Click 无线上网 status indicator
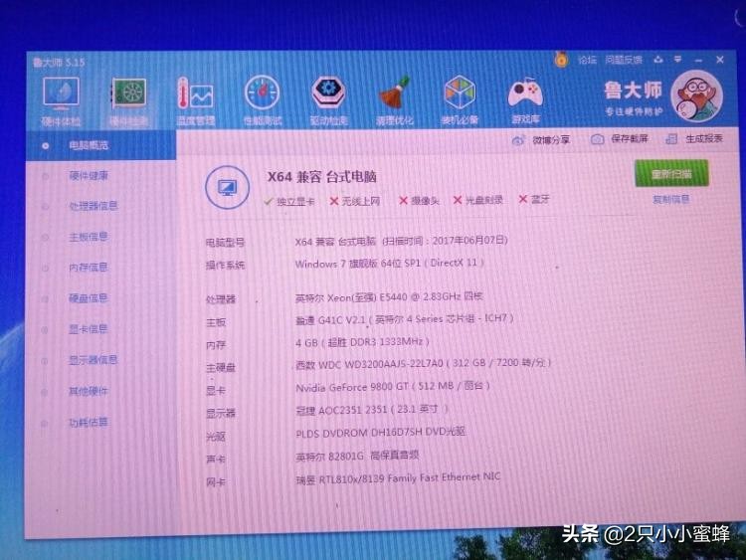The width and height of the screenshot is (746, 560). pyautogui.click(x=355, y=201)
